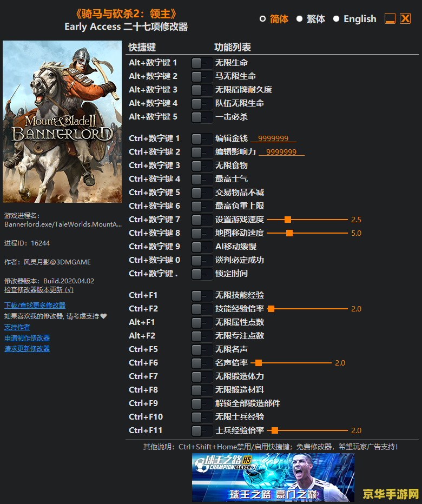
Task: Enable 无限锻造体力 toggle
Action: pos(202,376)
